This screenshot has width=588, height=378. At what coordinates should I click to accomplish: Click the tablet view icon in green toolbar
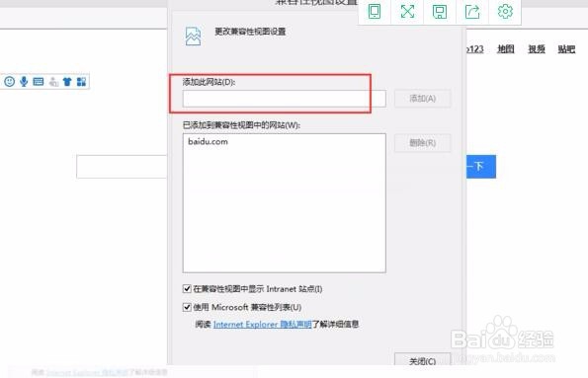pyautogui.click(x=375, y=11)
